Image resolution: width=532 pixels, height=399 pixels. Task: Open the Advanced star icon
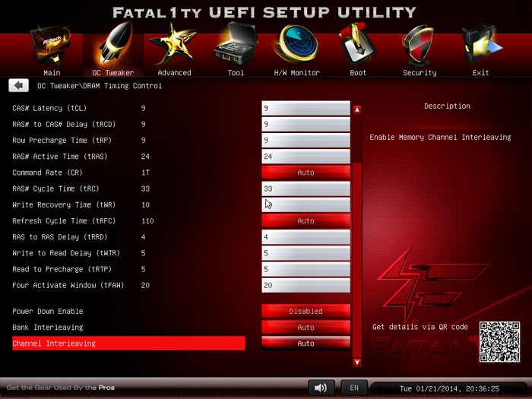174,44
